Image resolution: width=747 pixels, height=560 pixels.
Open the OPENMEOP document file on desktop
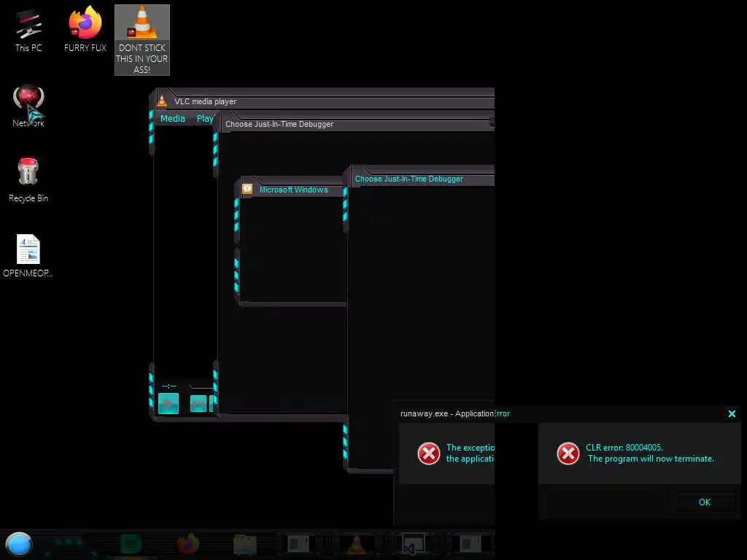28,255
